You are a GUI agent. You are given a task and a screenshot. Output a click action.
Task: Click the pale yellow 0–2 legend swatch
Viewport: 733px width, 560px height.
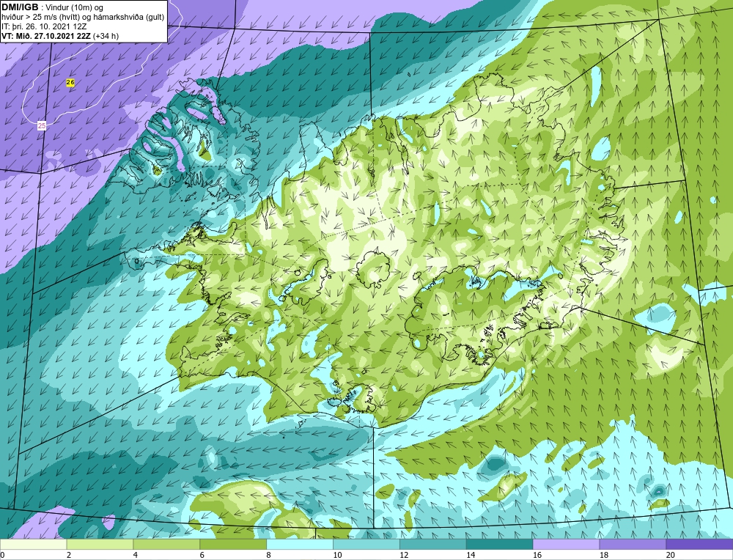click(x=33, y=545)
